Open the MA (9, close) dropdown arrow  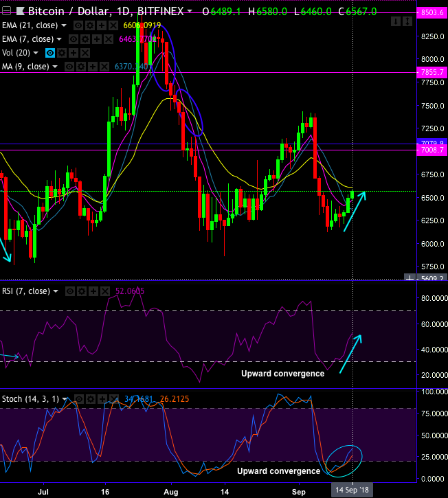point(56,67)
